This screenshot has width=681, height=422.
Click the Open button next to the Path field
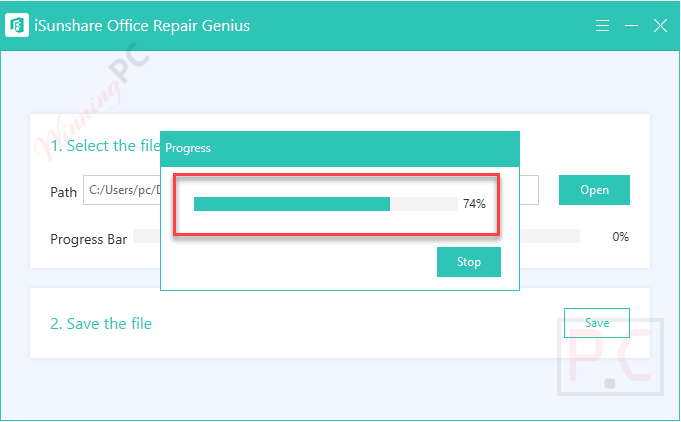pos(594,190)
